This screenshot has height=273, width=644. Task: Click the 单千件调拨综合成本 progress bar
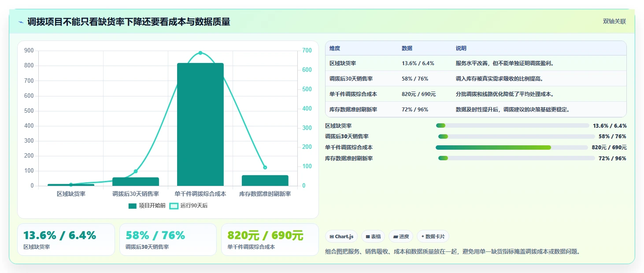[512, 148]
